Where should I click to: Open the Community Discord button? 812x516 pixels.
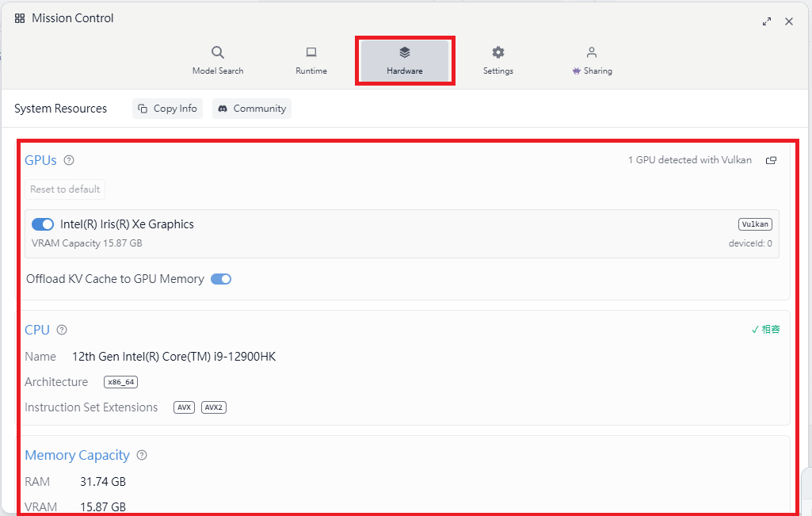pyautogui.click(x=252, y=109)
